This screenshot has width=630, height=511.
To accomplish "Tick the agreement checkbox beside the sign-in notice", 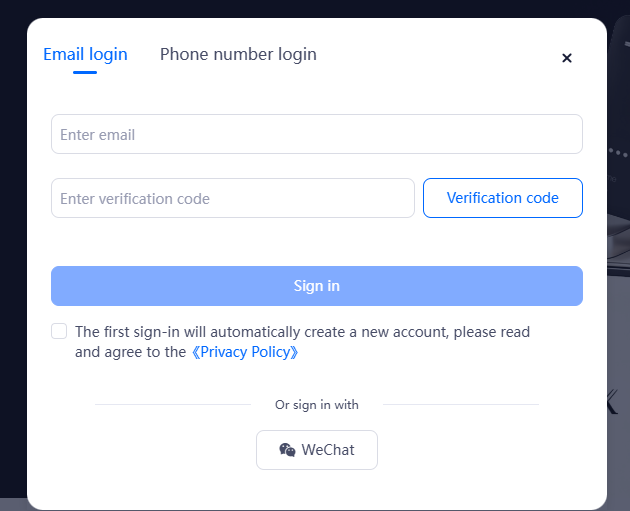I will 59,331.
